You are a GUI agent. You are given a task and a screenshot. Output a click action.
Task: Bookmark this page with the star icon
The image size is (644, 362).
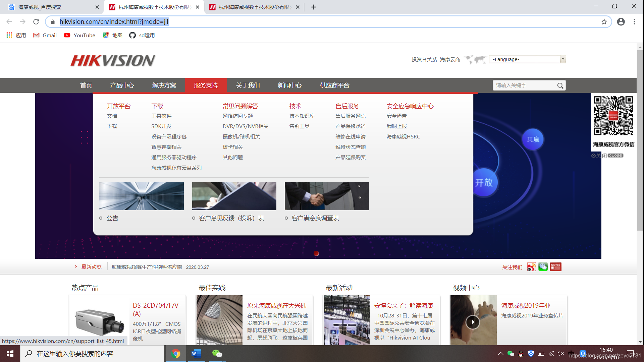(604, 21)
